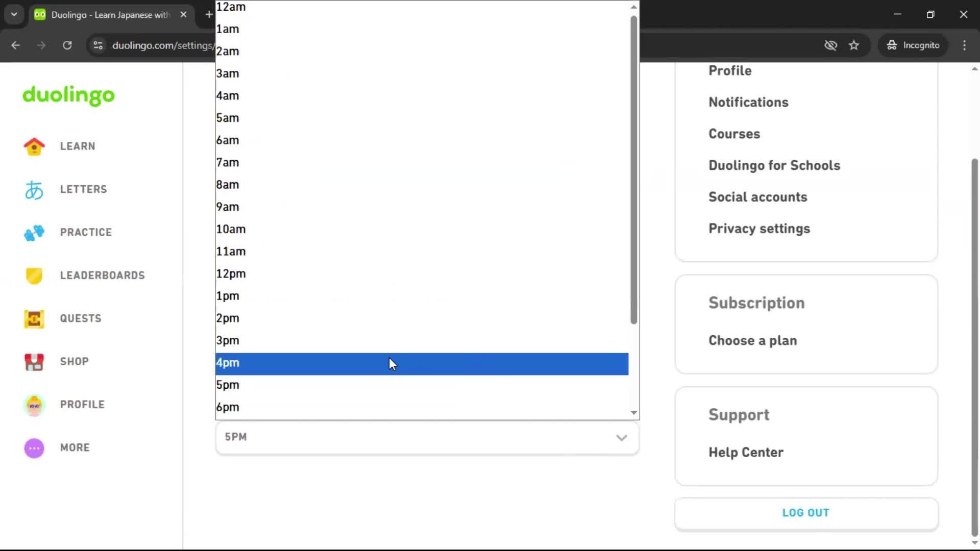Click the Practice dumbbell icon
Image resolution: width=980 pixels, height=551 pixels.
(x=34, y=233)
